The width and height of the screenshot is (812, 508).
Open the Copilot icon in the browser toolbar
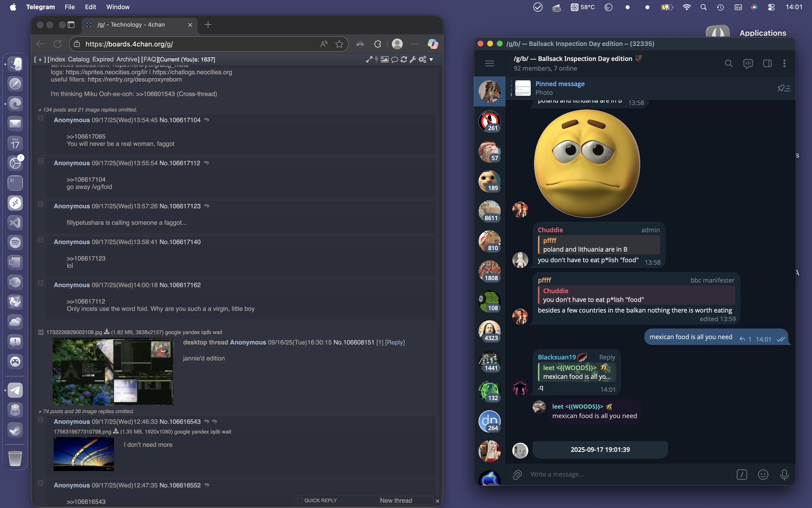click(433, 44)
